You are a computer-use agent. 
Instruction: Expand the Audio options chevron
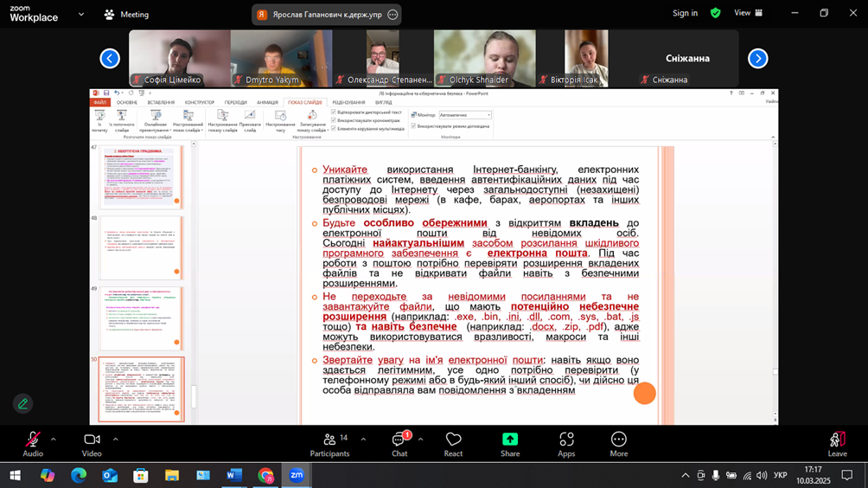coord(54,439)
